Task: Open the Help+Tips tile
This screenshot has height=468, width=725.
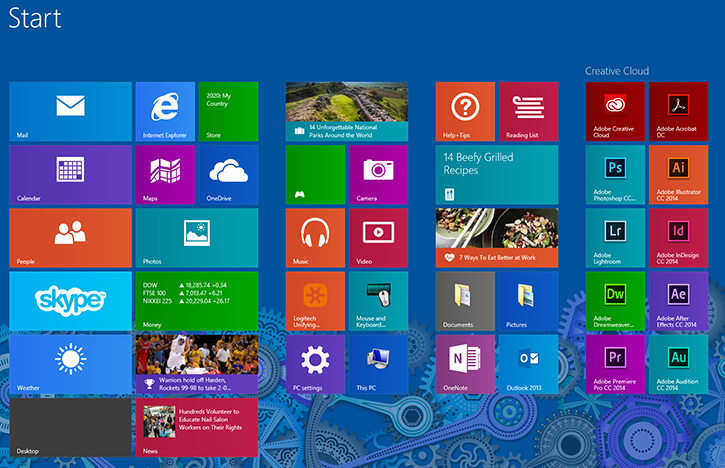Action: (x=465, y=111)
